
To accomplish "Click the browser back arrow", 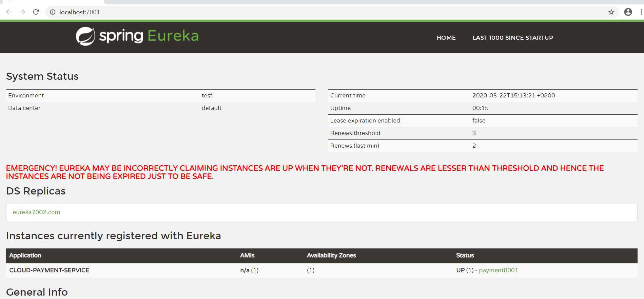I will (9, 12).
